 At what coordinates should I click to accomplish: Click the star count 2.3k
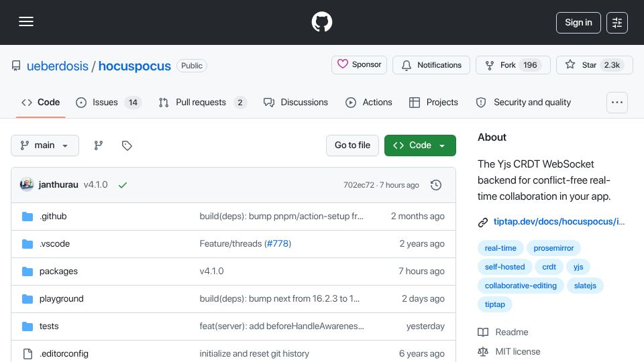612,65
